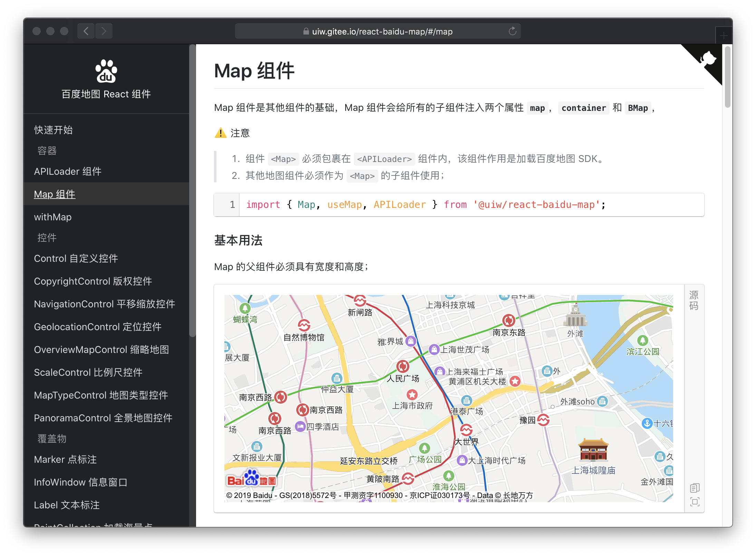This screenshot has height=556, width=756.
Task: Go forward with the browser forward arrow
Action: point(104,31)
